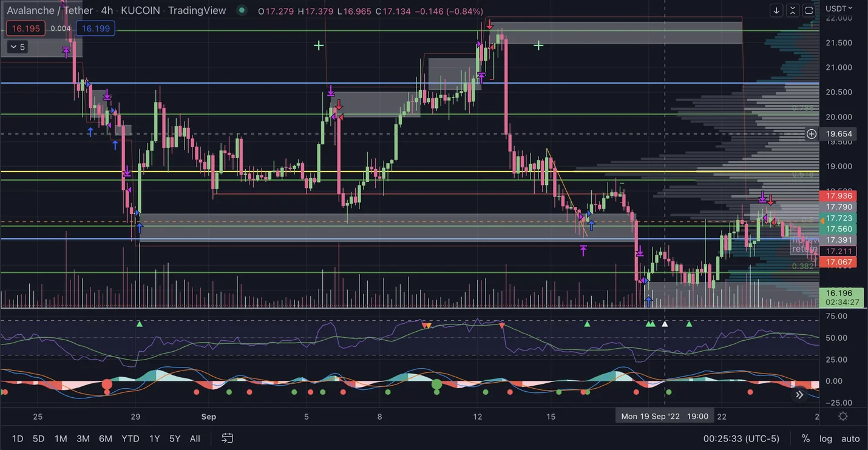Select the 6M time range
This screenshot has height=450, width=868.
pos(106,438)
